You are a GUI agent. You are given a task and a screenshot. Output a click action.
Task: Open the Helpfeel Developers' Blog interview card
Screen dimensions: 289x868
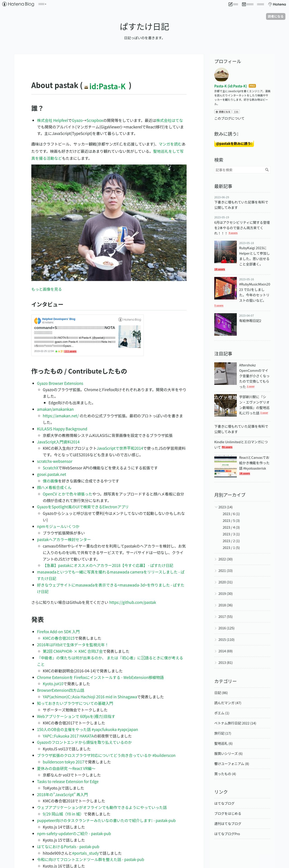88,335
